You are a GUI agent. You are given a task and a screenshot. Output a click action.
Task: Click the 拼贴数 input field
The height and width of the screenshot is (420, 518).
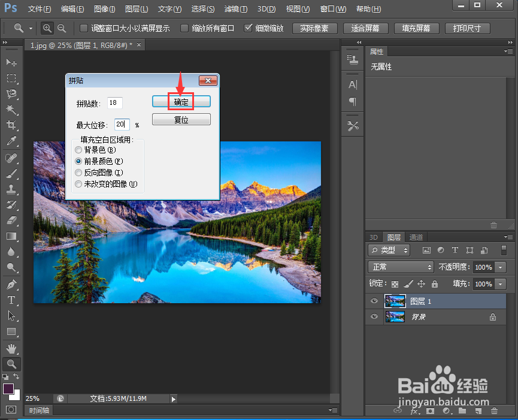click(114, 102)
